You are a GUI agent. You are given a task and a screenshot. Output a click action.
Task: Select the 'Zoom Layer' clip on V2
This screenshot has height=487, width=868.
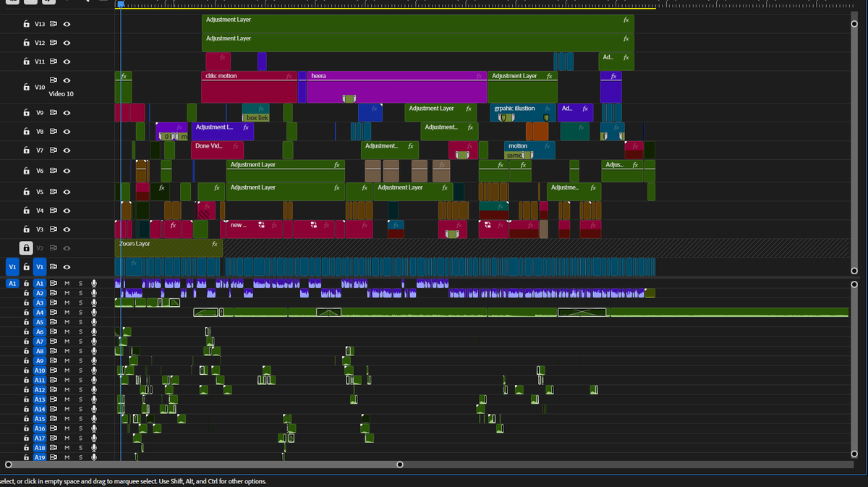(x=169, y=248)
